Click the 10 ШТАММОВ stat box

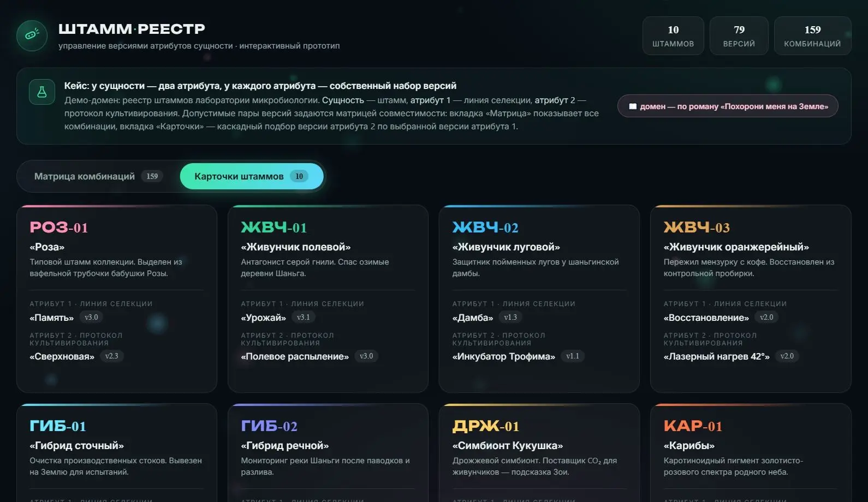coord(673,36)
